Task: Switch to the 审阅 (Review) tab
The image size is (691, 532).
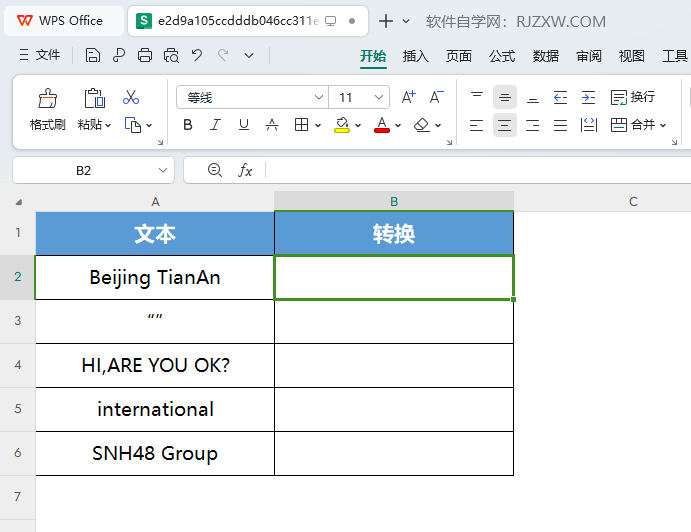Action: pos(589,56)
